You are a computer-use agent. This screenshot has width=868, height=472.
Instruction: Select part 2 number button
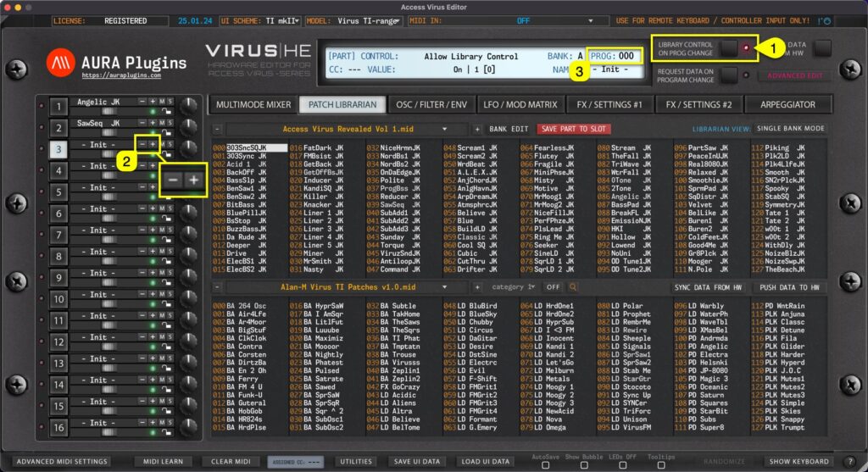pos(58,128)
